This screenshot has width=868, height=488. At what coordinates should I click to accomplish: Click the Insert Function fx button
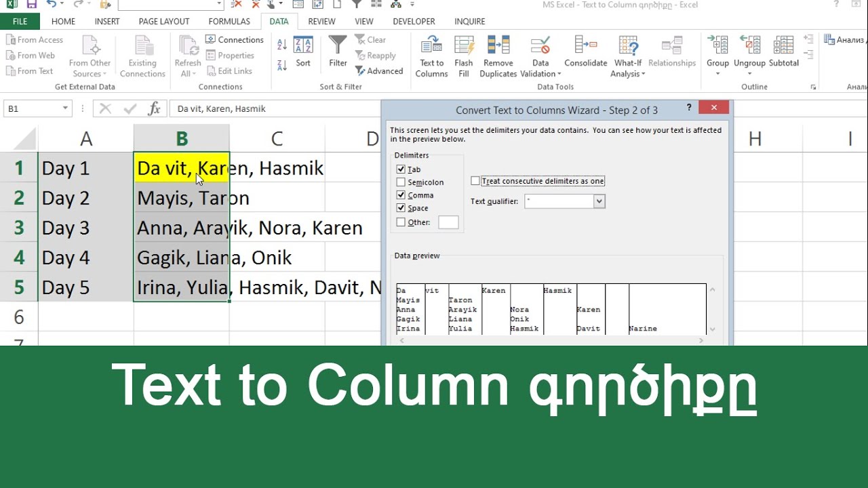point(155,108)
